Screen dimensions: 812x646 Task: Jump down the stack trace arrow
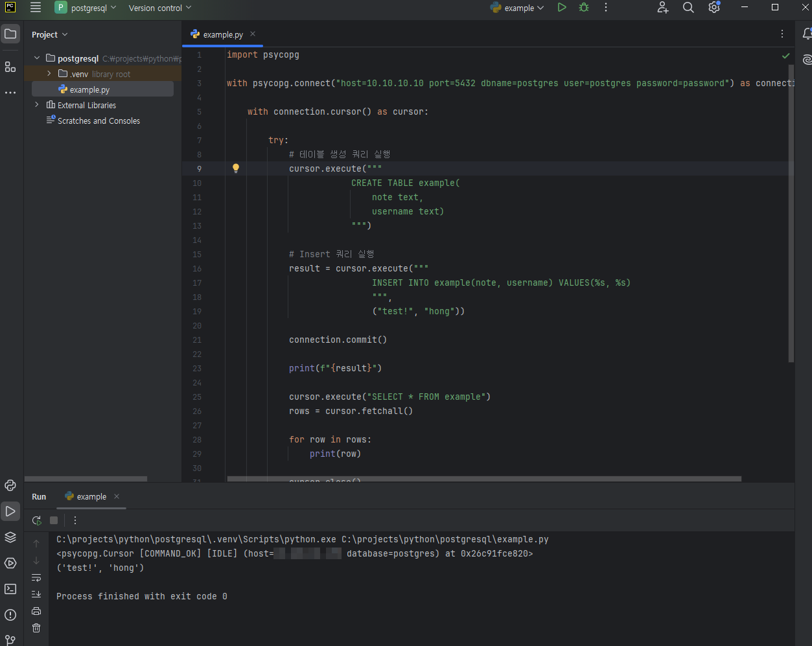click(36, 560)
